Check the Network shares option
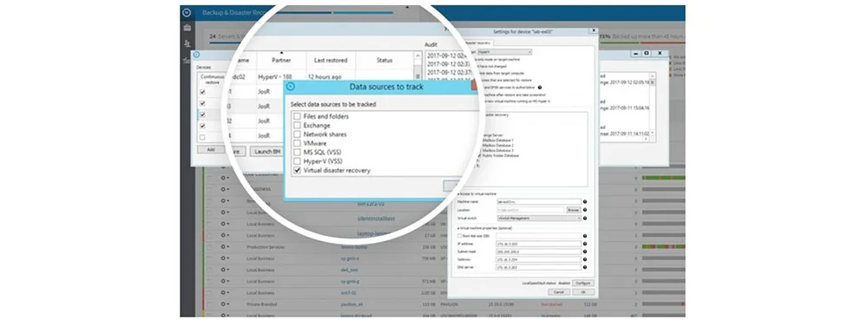 point(297,134)
